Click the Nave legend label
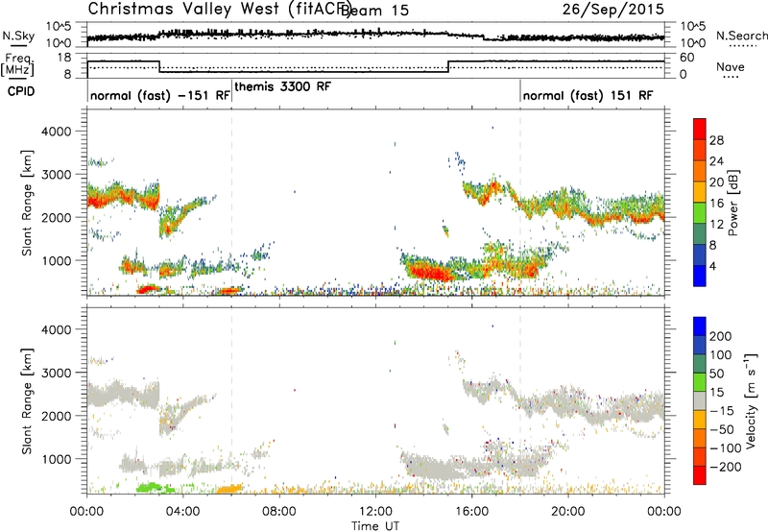The image size is (768, 532). coord(731,66)
